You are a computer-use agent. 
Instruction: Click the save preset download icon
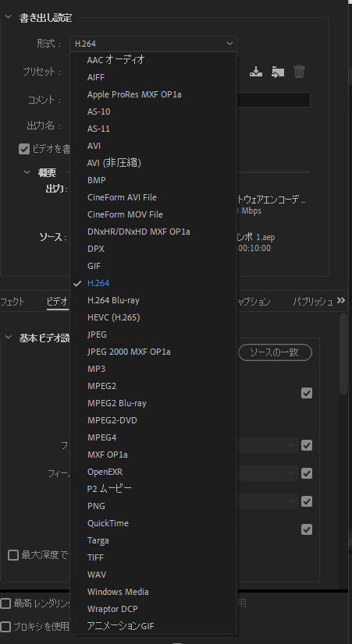(256, 72)
